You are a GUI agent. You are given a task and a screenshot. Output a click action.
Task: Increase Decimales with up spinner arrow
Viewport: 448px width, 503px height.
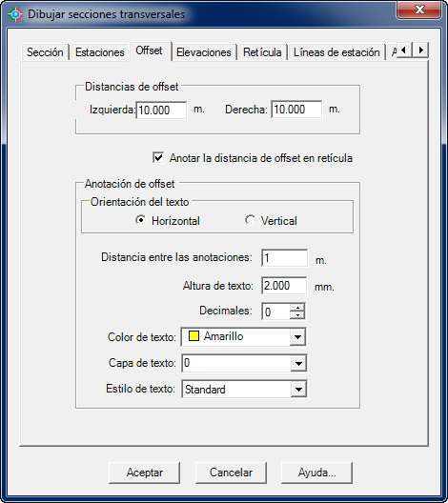297,308
